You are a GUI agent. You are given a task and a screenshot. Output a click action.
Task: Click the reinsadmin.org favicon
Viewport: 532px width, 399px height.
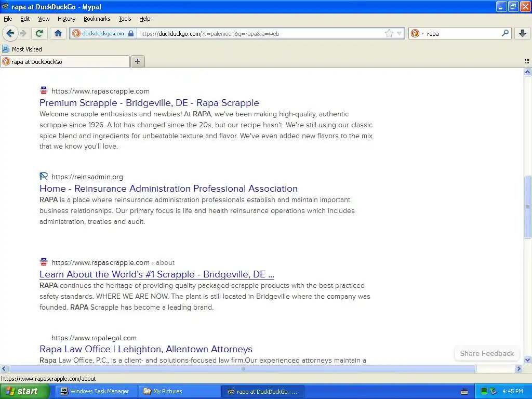point(44,176)
